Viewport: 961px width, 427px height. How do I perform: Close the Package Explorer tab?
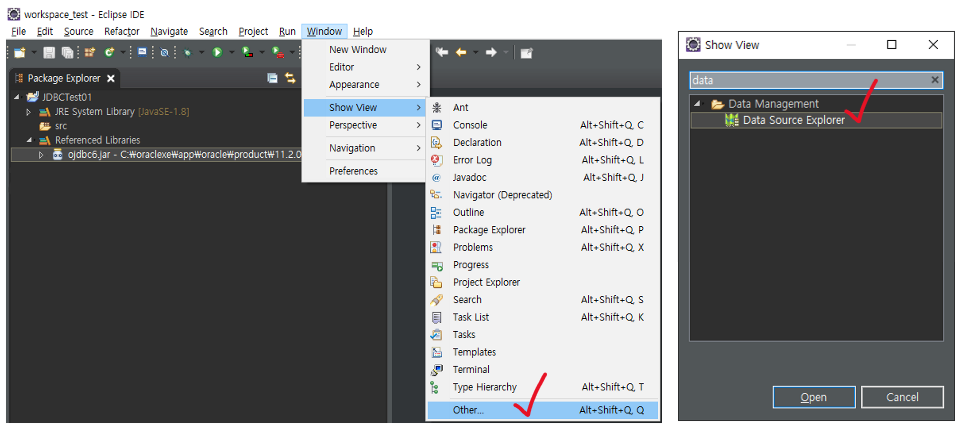pos(111,78)
